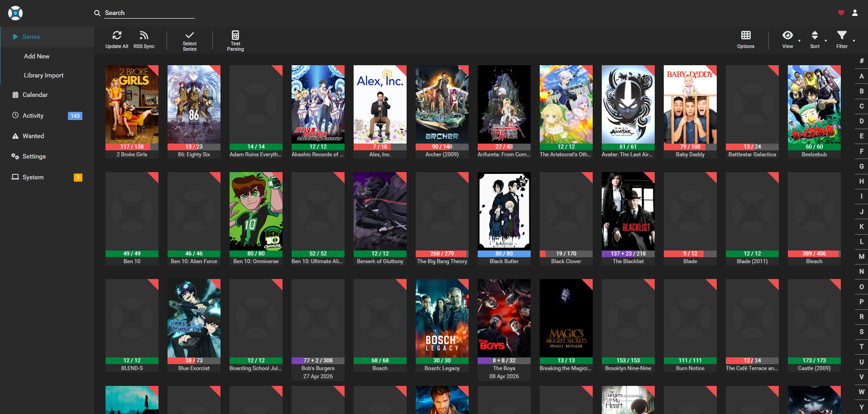This screenshot has height=414, width=868.
Task: Open the View eye dropdown
Action: click(788, 36)
